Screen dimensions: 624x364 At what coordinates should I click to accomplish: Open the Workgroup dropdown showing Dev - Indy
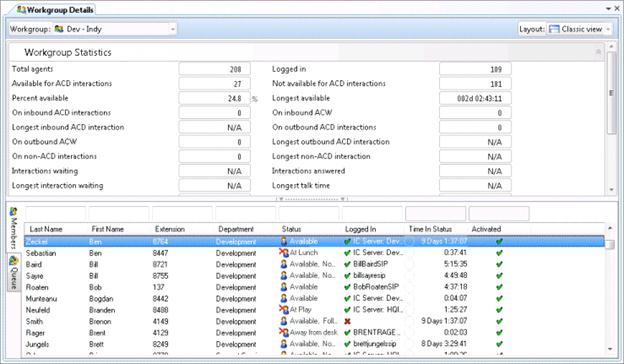(115, 29)
